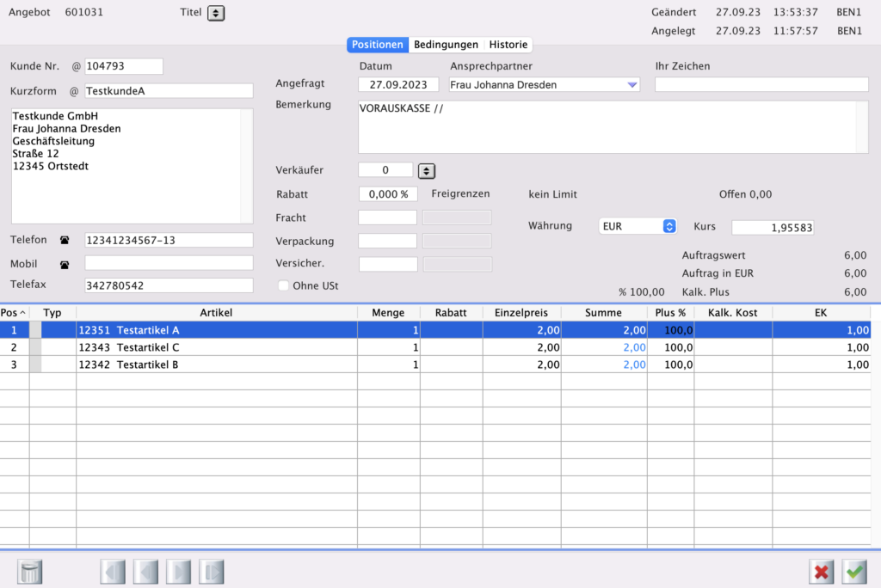The width and height of the screenshot is (881, 588).
Task: Click the telephone icon next to Telefon
Action: (64, 240)
